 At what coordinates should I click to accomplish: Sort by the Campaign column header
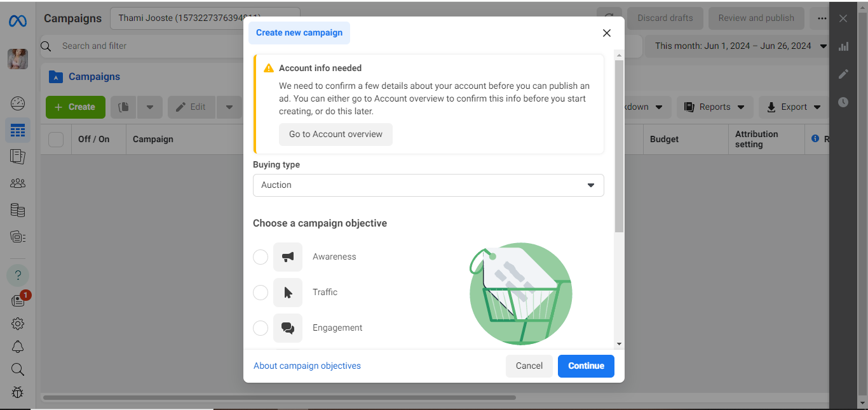pyautogui.click(x=153, y=140)
